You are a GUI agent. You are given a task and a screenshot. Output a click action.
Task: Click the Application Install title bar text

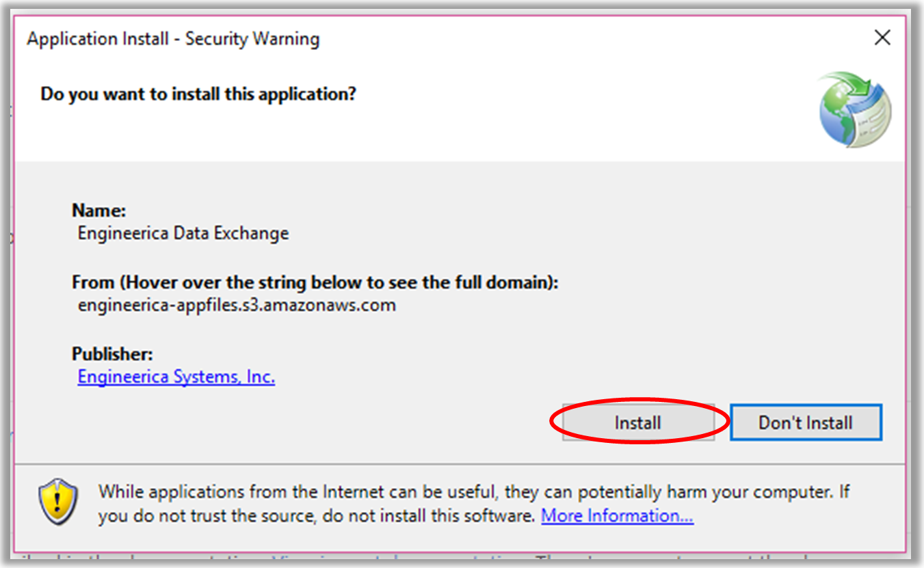tap(173, 39)
